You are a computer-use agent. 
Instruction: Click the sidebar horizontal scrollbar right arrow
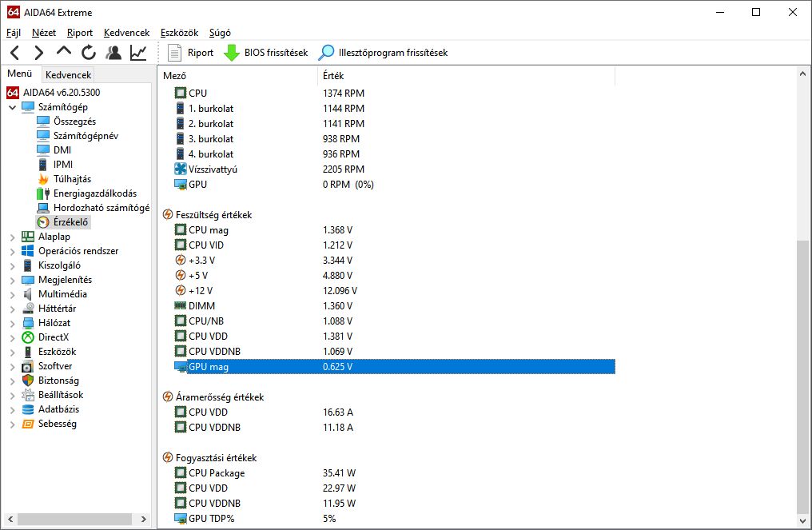tap(143, 519)
